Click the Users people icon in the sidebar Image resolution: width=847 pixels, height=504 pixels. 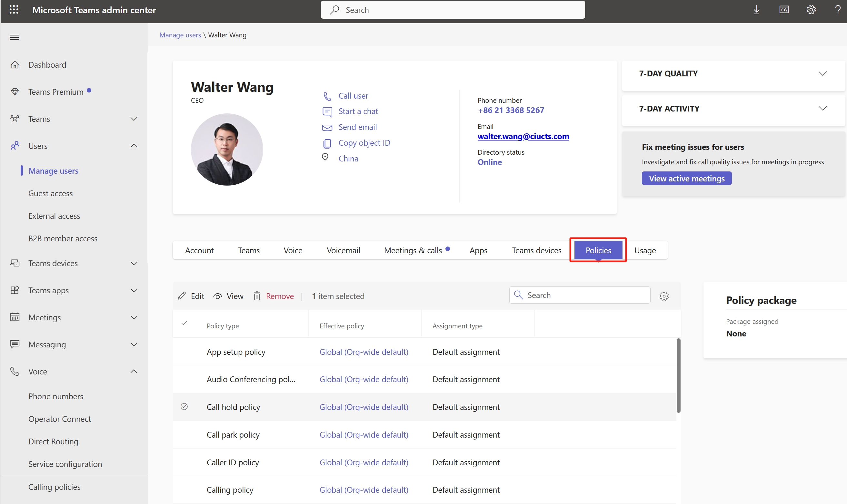15,146
